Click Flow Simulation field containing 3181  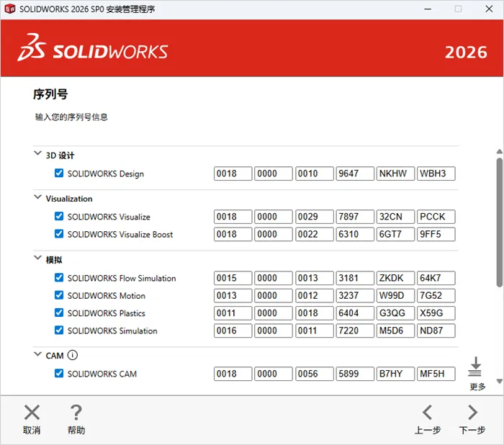pyautogui.click(x=355, y=278)
